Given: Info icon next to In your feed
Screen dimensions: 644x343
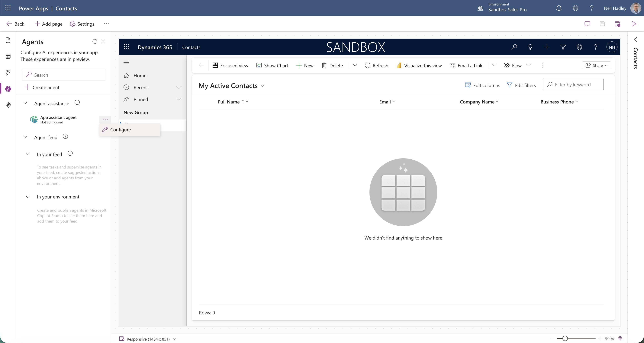Looking at the screenshot, I should (70, 153).
